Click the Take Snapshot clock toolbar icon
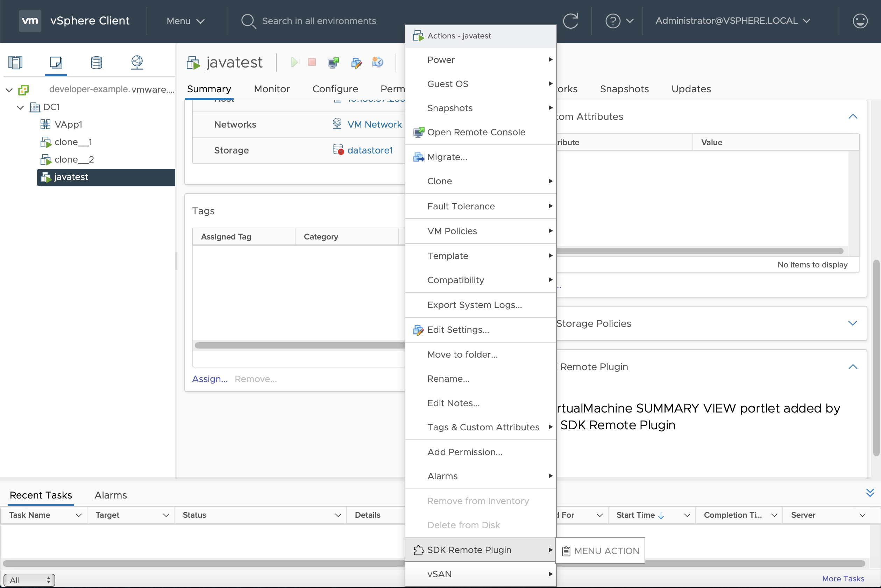 [x=378, y=62]
